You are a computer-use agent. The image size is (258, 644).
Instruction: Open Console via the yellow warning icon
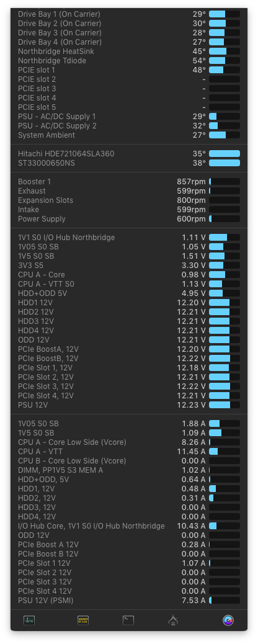pyautogui.click(x=83, y=620)
